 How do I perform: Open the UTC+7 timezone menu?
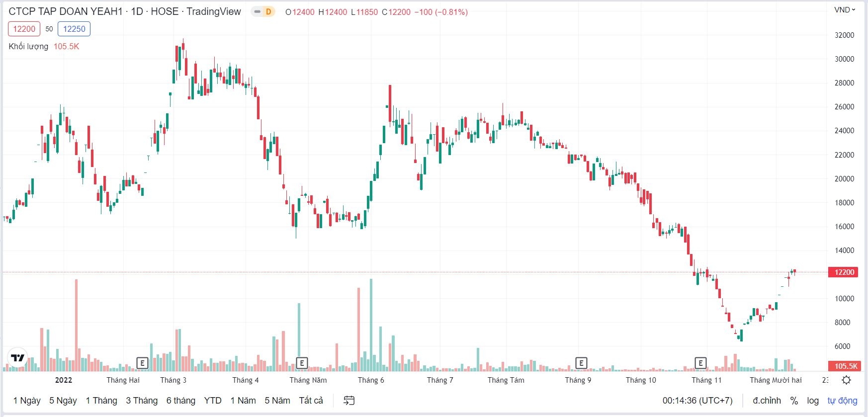click(x=697, y=401)
